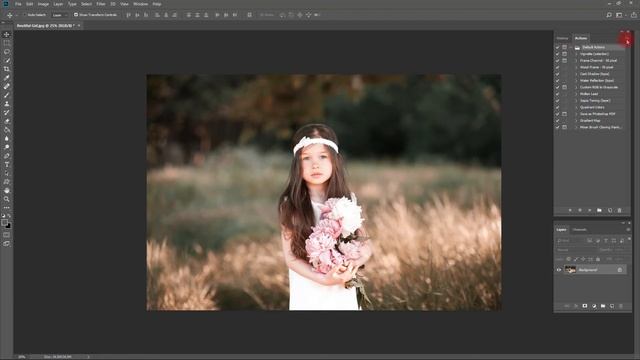
Task: Change screen mode from toolbar bottom
Action: coord(7,243)
